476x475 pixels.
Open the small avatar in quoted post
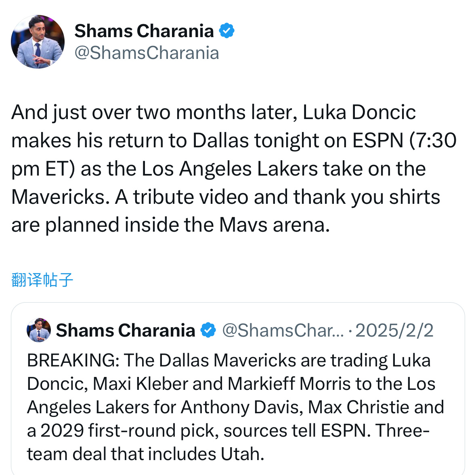pos(39,330)
